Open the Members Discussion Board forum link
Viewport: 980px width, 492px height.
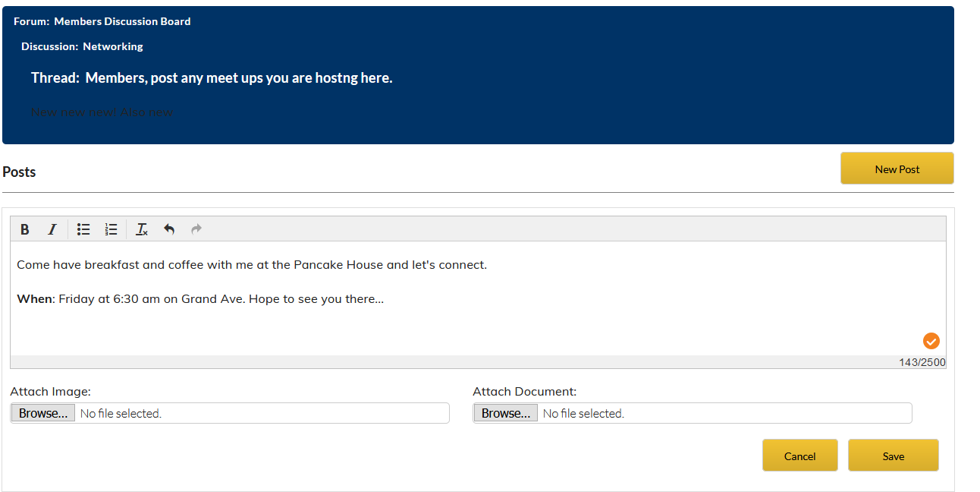pyautogui.click(x=122, y=21)
